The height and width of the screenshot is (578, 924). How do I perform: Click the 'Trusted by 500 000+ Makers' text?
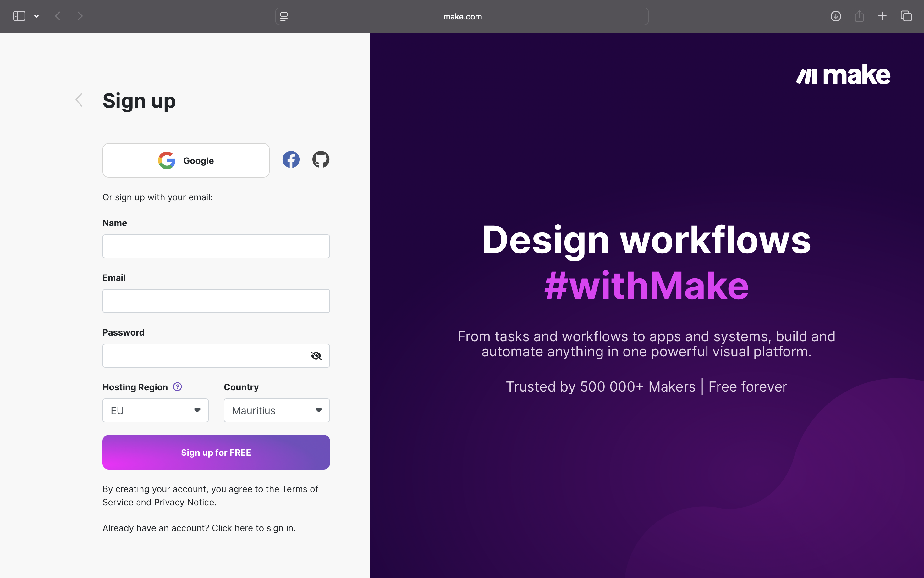point(601,387)
